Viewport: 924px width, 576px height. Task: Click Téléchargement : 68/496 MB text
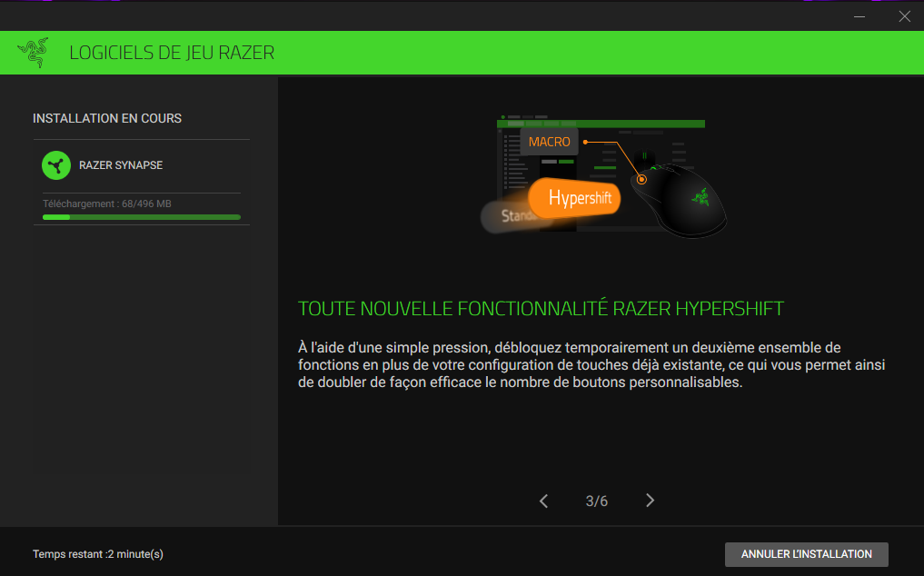pyautogui.click(x=106, y=204)
